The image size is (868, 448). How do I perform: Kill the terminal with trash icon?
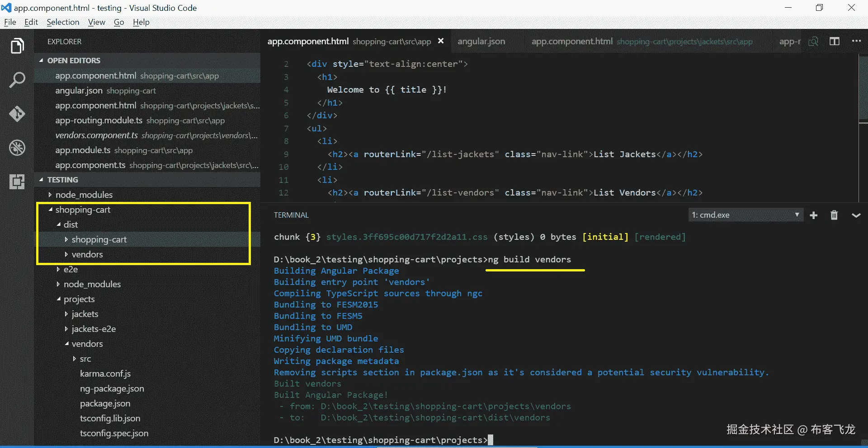pyautogui.click(x=834, y=215)
